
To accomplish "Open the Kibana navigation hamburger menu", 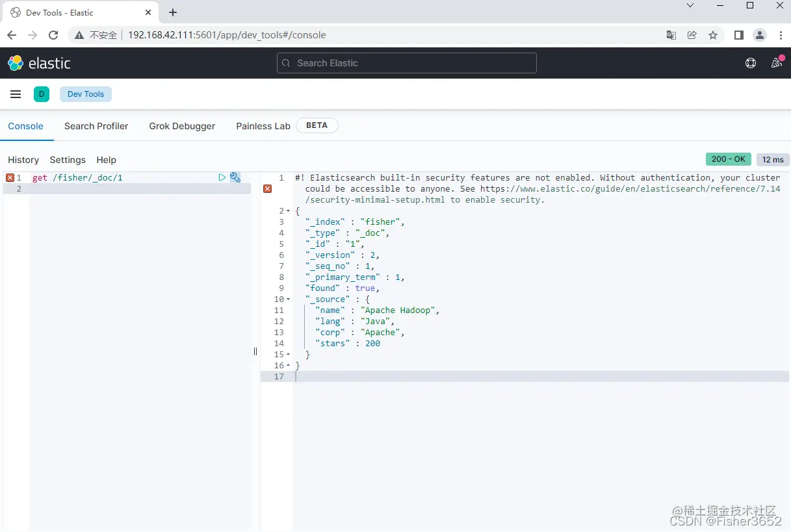I will (x=16, y=94).
